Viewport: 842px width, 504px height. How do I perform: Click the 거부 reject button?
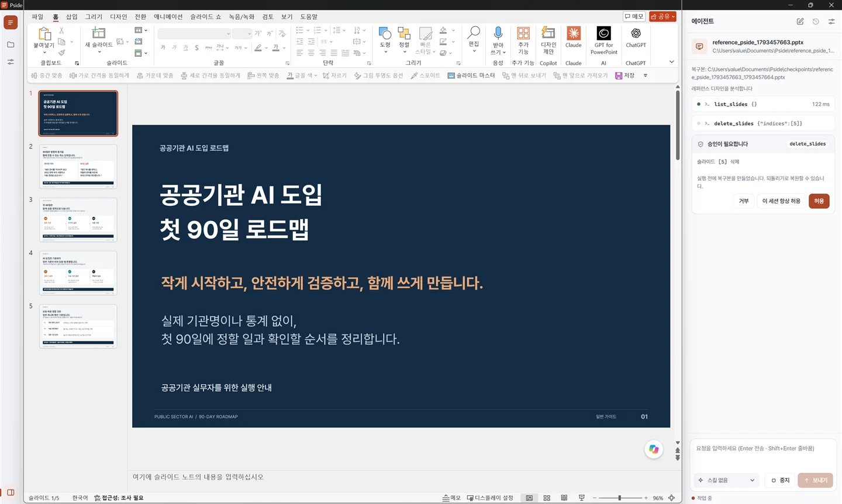pos(743,201)
